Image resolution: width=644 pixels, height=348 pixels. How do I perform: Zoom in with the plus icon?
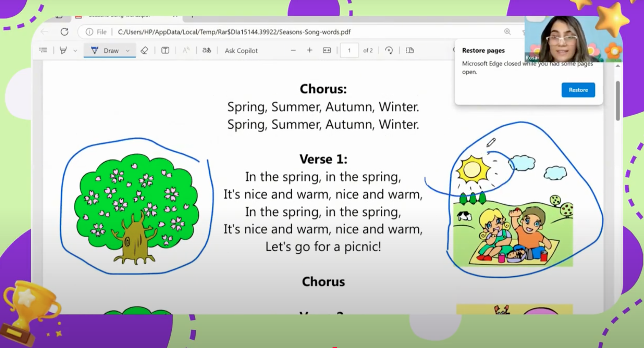pyautogui.click(x=309, y=50)
